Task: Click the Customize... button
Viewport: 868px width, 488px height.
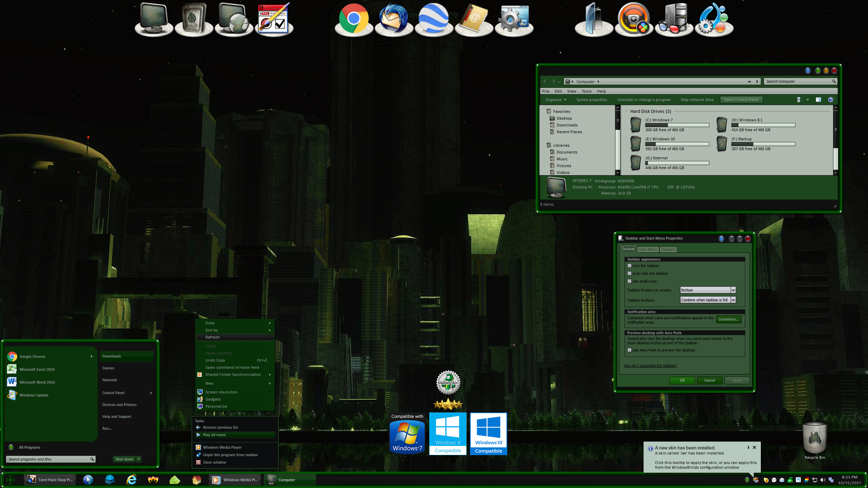Action: 728,319
